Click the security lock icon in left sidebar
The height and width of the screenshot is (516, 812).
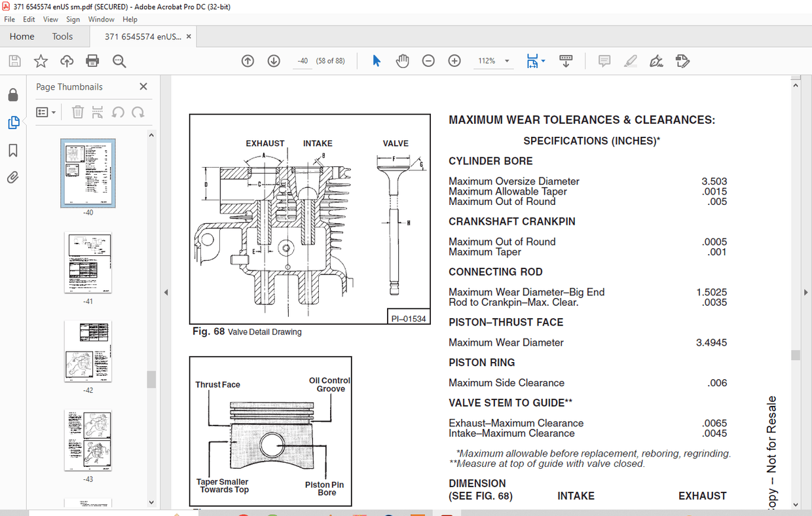13,94
